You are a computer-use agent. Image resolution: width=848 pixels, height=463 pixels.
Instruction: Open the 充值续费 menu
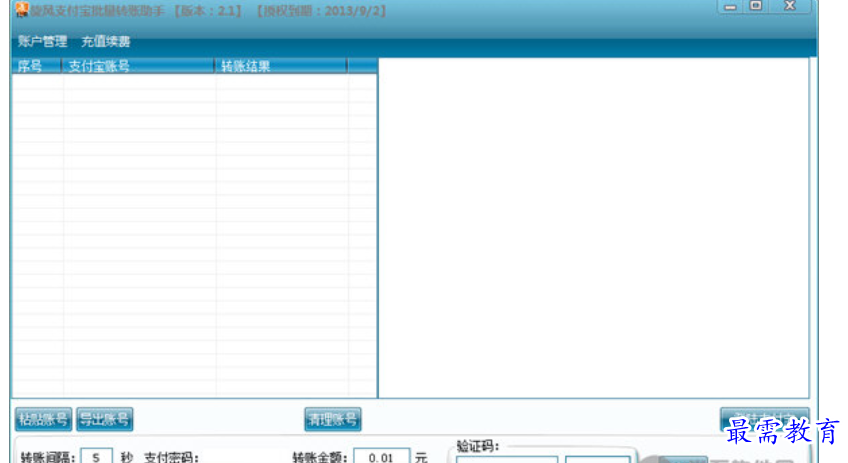coord(105,41)
